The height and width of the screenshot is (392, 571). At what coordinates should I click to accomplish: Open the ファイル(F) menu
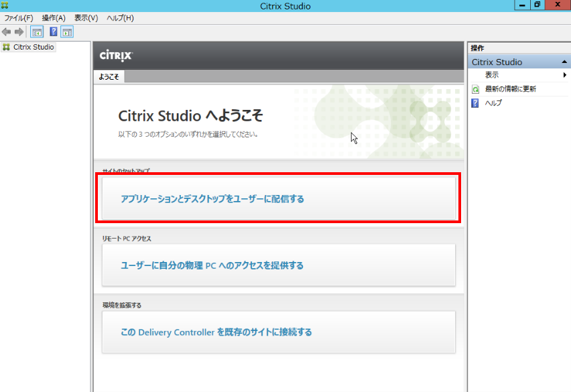pyautogui.click(x=19, y=18)
